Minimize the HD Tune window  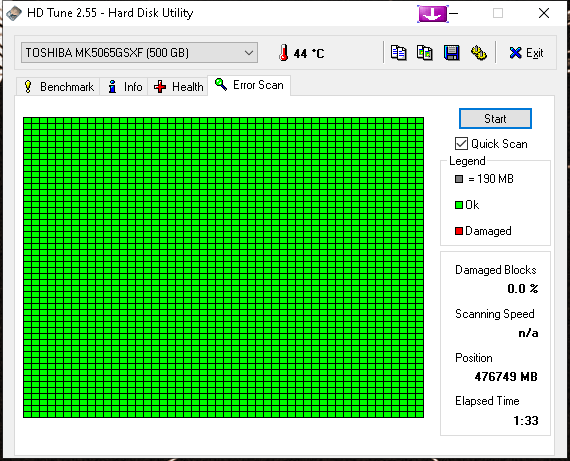[x=454, y=14]
